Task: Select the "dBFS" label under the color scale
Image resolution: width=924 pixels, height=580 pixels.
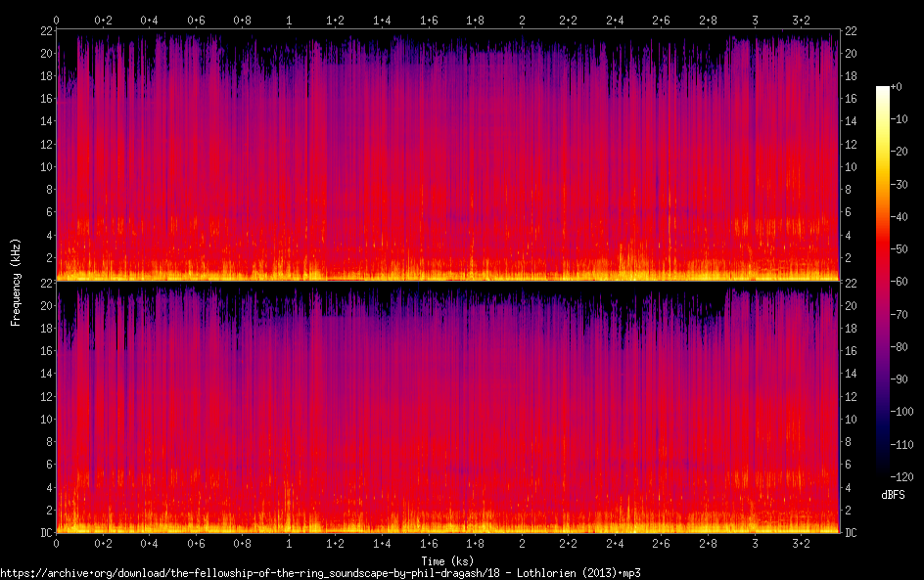Action: (x=892, y=495)
